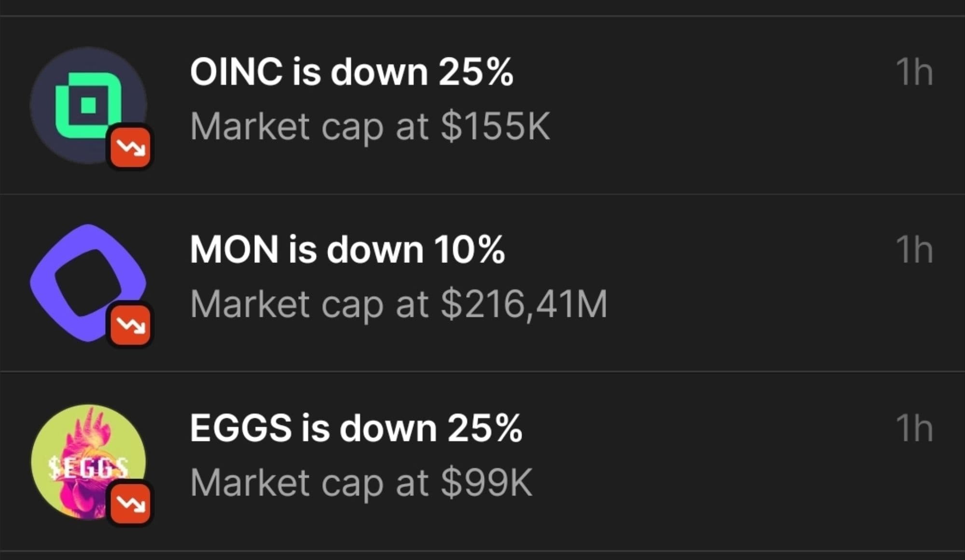Click the $155K market cap value
The height and width of the screenshot is (560, 965).
(x=495, y=126)
